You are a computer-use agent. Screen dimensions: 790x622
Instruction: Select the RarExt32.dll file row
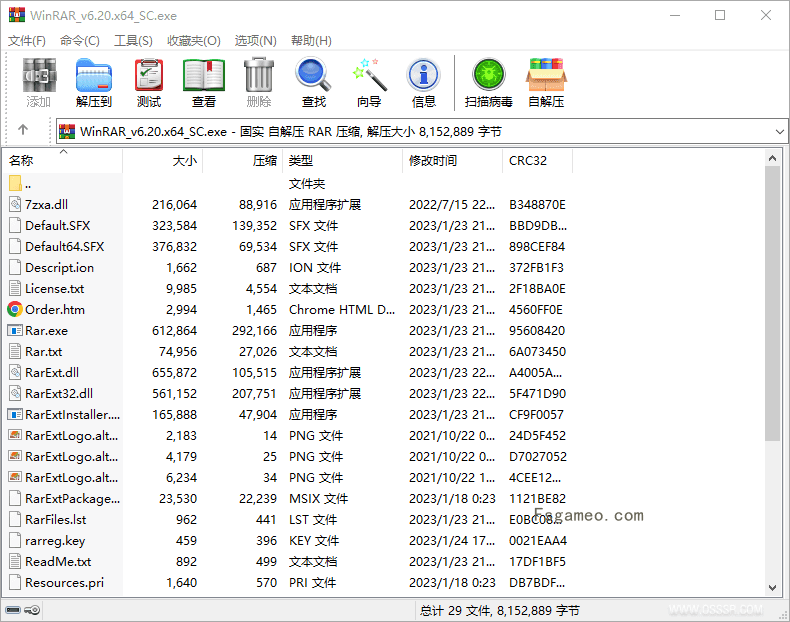(x=288, y=393)
